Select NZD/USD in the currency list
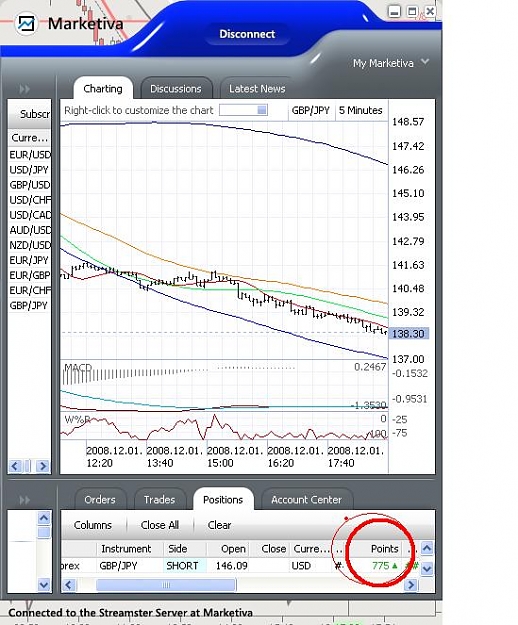This screenshot has height=625, width=518. coord(30,245)
